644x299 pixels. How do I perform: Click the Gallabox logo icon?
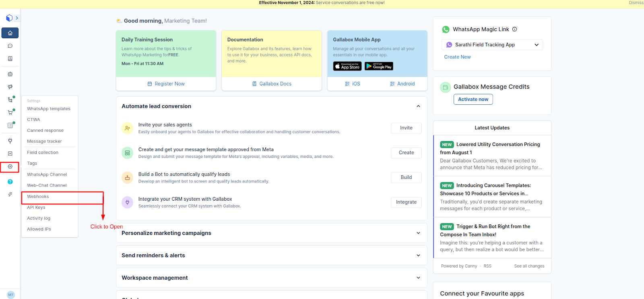pyautogui.click(x=9, y=18)
